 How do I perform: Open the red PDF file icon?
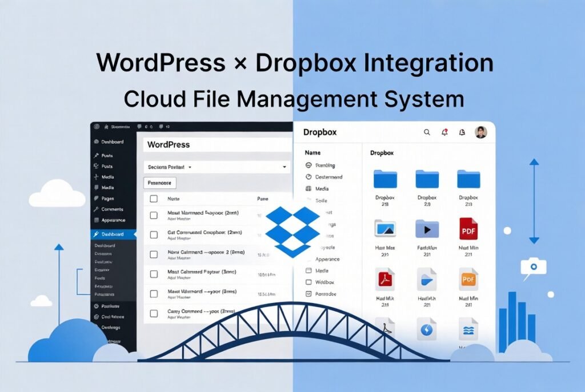pyautogui.click(x=468, y=228)
